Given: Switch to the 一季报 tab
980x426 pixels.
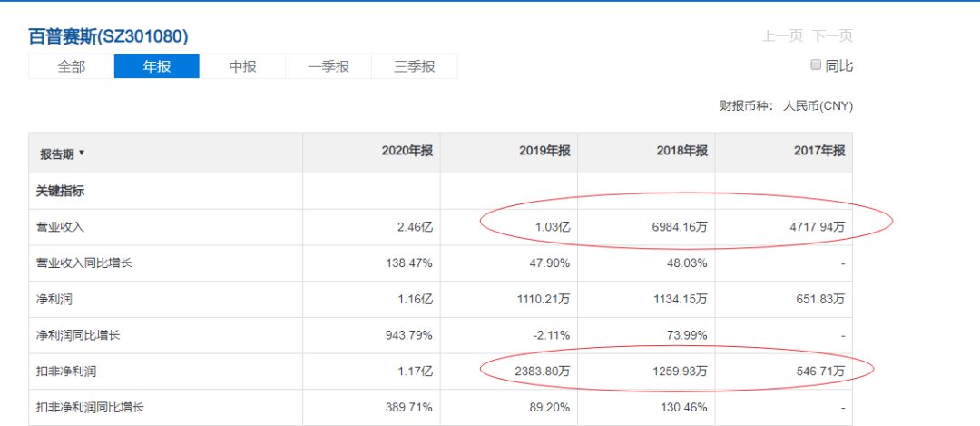Looking at the screenshot, I should [x=328, y=66].
